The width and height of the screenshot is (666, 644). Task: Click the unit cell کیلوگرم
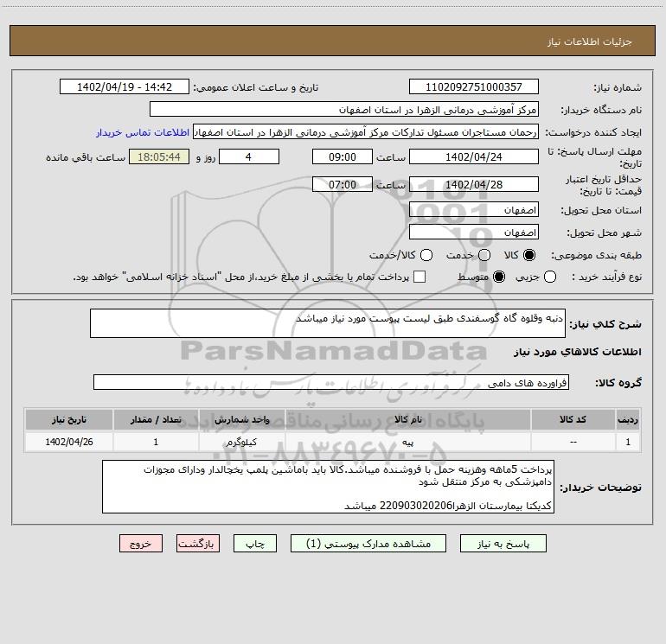point(241,443)
